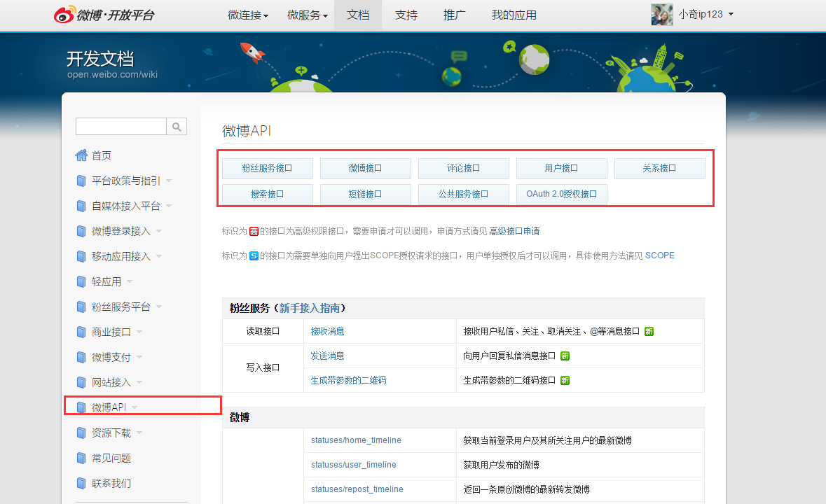Viewport: 826px width, 504px height.
Task: Expand the 商业接口 sidebar arrow
Action: tap(139, 332)
